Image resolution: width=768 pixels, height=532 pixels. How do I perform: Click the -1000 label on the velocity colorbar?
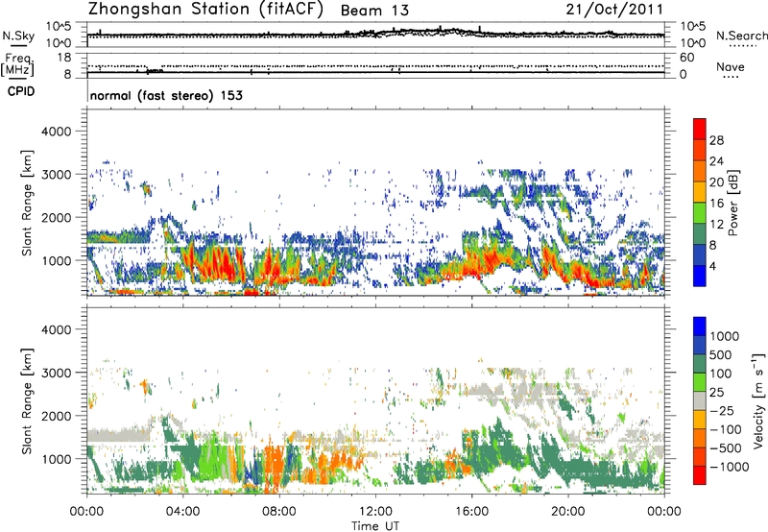[729, 467]
